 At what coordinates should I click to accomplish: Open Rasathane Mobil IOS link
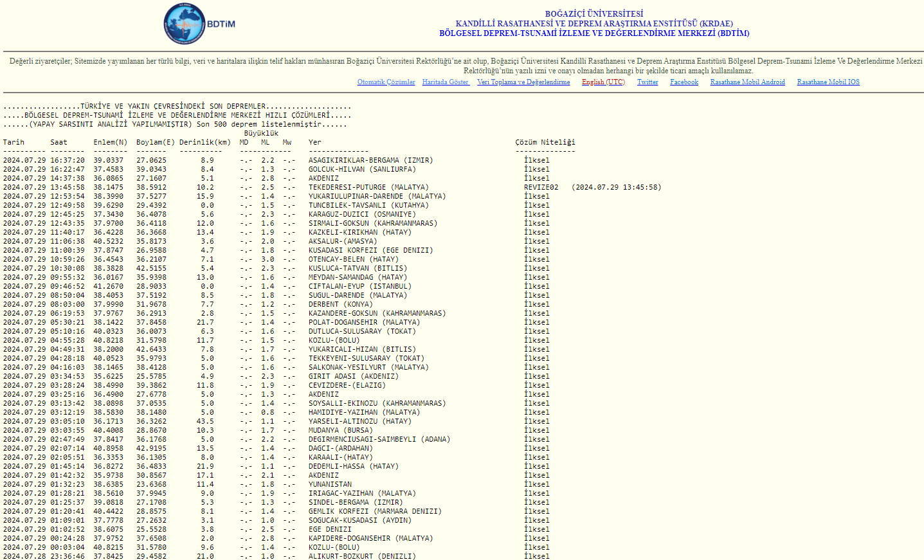828,82
